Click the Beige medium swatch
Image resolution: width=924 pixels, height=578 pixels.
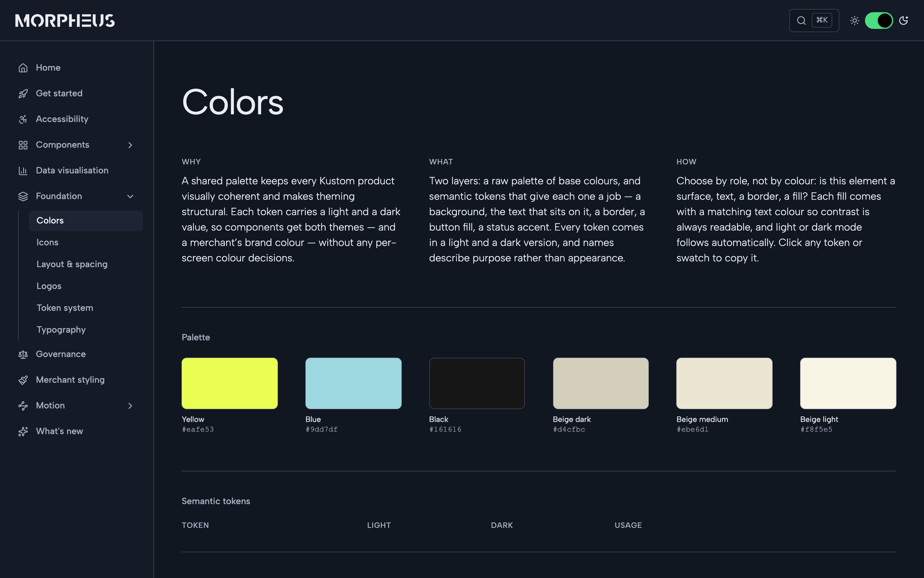[x=724, y=383]
